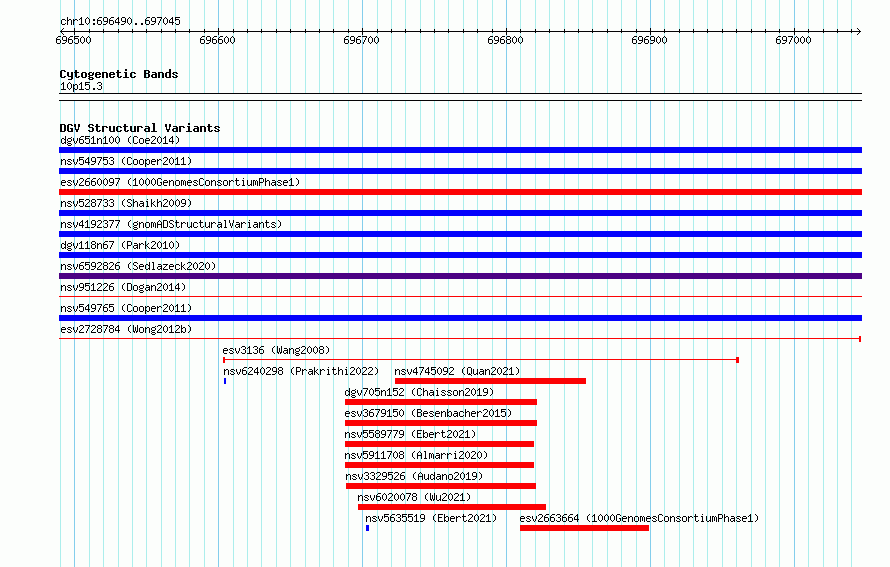
Task: Select the blue bar under dgv651n100
Action: (460, 150)
